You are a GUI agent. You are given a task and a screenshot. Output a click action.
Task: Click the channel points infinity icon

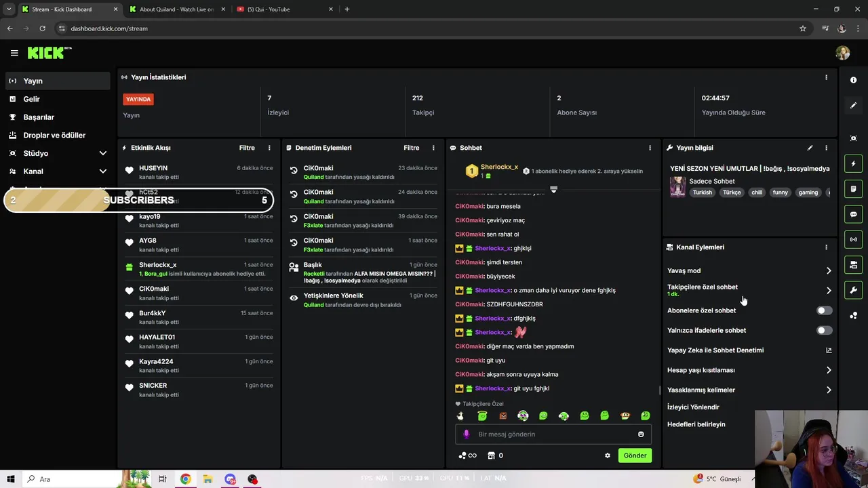[468, 455]
